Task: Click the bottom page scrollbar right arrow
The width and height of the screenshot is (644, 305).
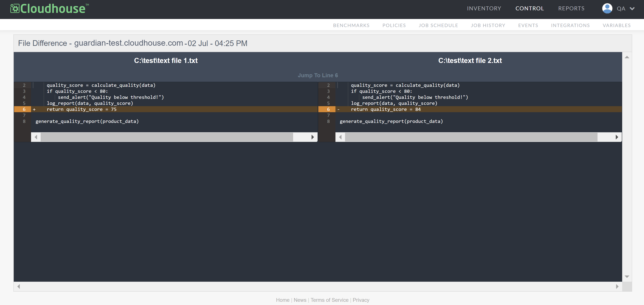Action: pos(617,287)
